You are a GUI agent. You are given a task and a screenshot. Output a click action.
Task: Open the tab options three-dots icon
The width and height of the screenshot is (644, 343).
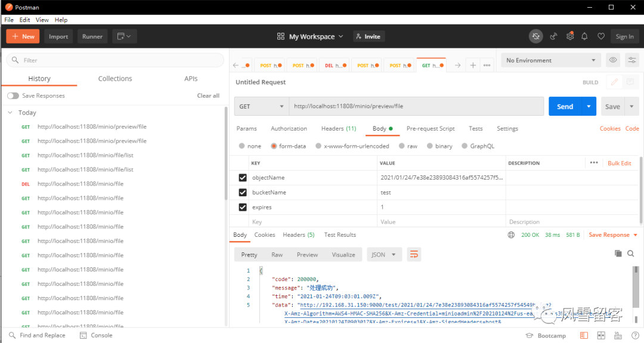tap(487, 65)
